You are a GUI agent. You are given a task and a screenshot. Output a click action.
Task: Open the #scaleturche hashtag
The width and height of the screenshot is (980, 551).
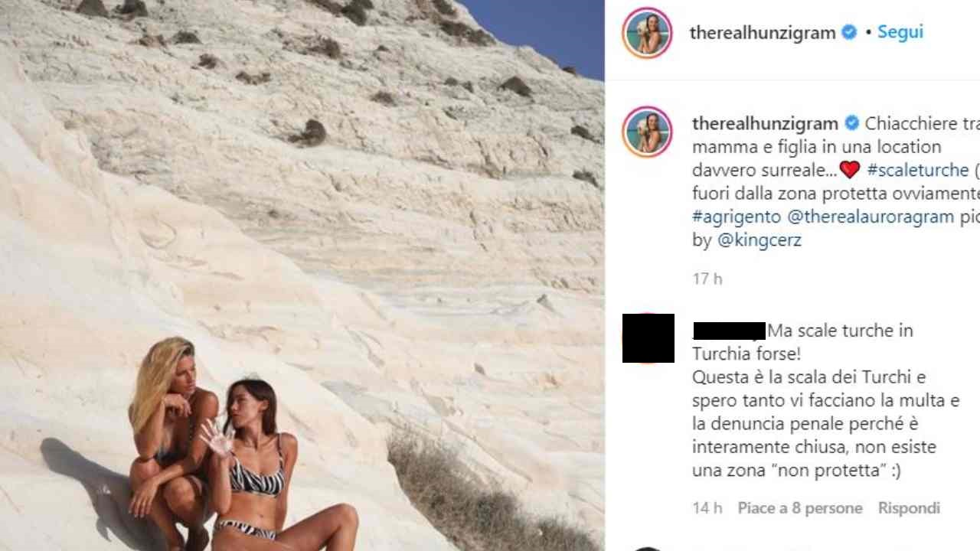tap(918, 170)
